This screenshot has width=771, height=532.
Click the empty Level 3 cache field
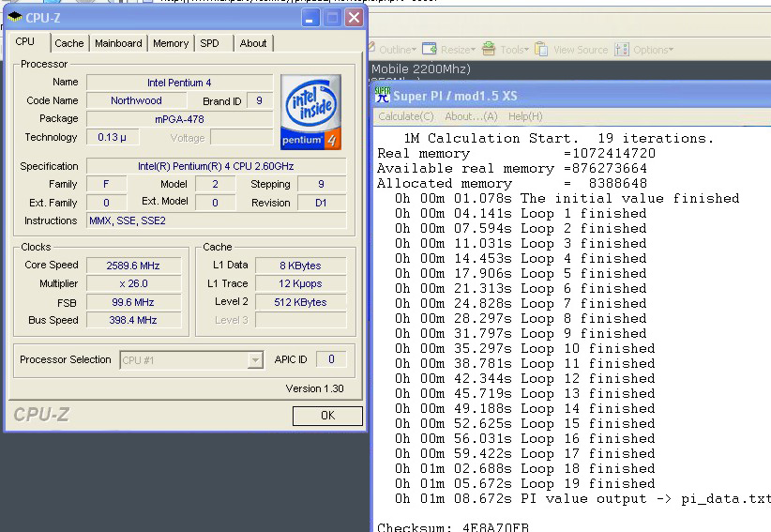click(300, 320)
